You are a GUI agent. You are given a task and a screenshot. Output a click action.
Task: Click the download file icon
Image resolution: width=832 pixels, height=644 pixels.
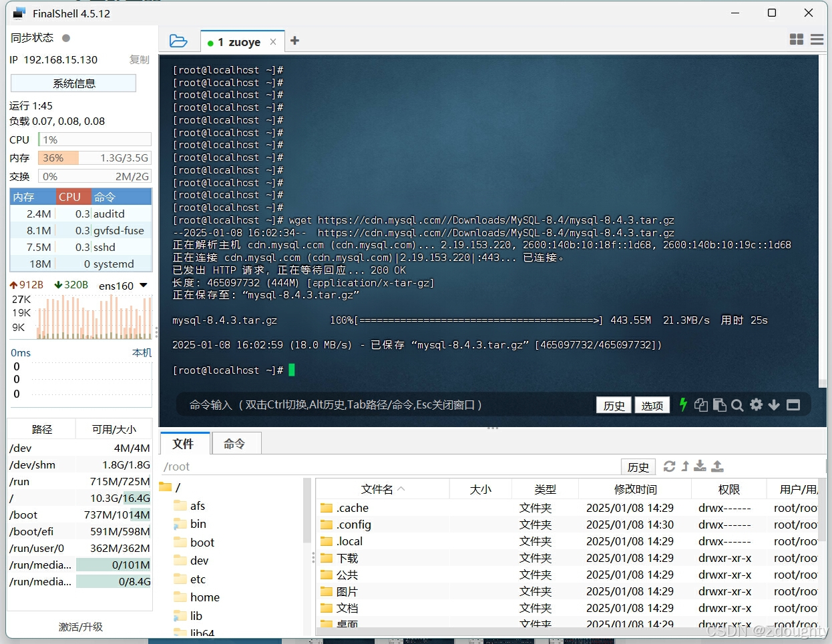point(700,466)
